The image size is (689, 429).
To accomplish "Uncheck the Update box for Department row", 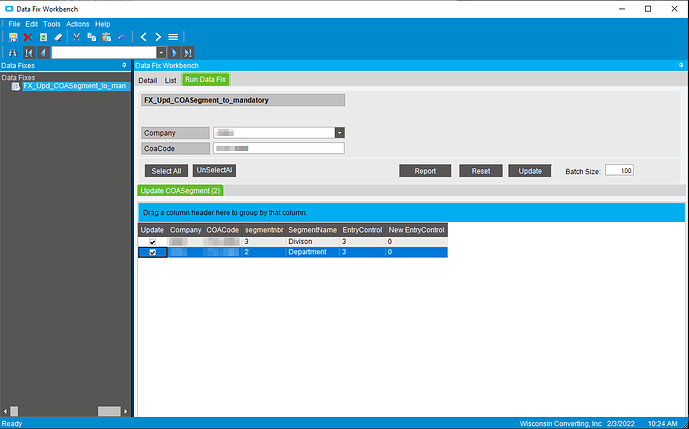I will [x=152, y=252].
